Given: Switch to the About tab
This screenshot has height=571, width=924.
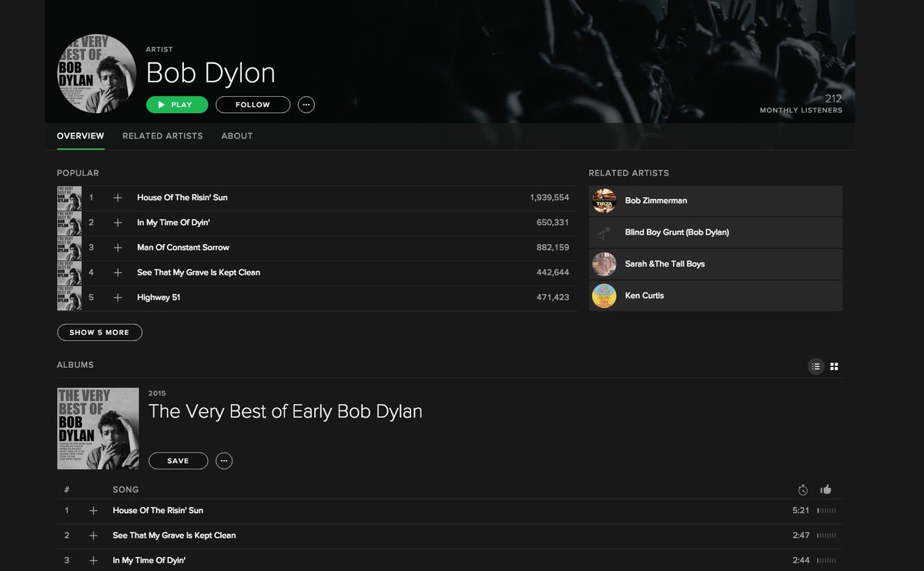Looking at the screenshot, I should (237, 136).
